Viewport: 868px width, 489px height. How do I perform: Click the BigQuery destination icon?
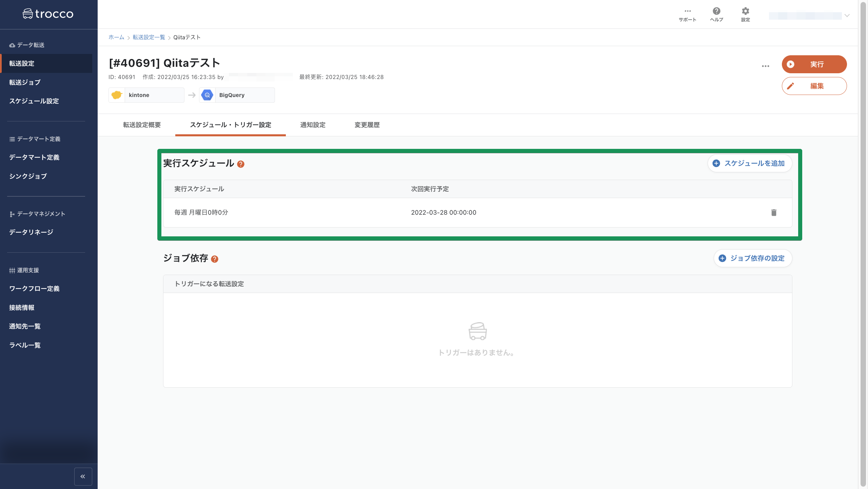tap(207, 95)
